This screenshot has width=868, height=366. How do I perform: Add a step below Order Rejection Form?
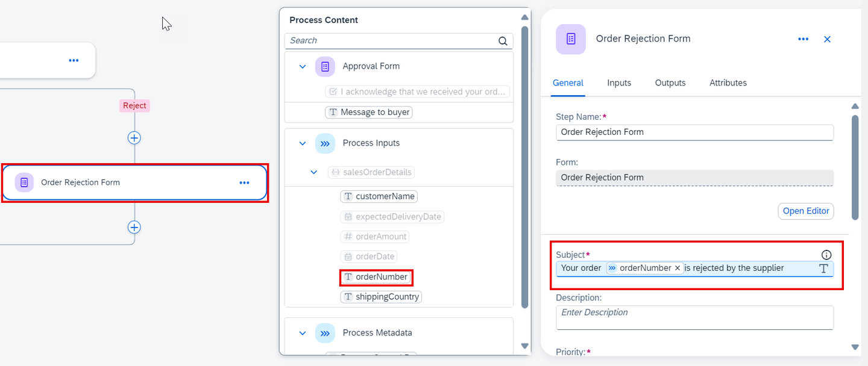pos(134,228)
